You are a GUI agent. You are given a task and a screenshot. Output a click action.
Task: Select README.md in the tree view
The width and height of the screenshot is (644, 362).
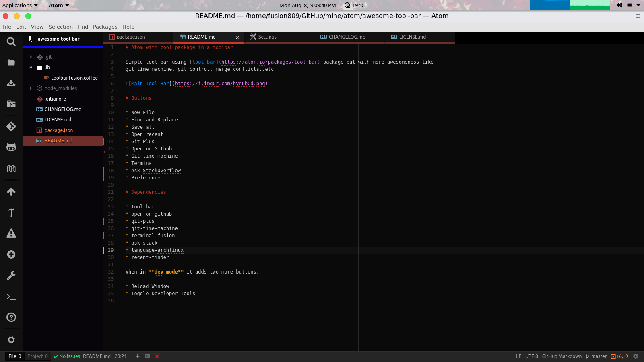[63, 141]
